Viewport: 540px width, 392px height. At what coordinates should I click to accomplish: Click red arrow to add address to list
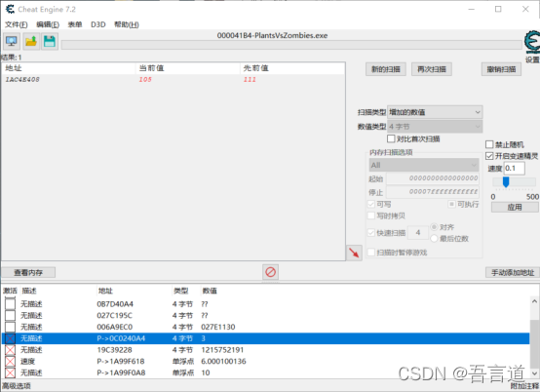354,253
